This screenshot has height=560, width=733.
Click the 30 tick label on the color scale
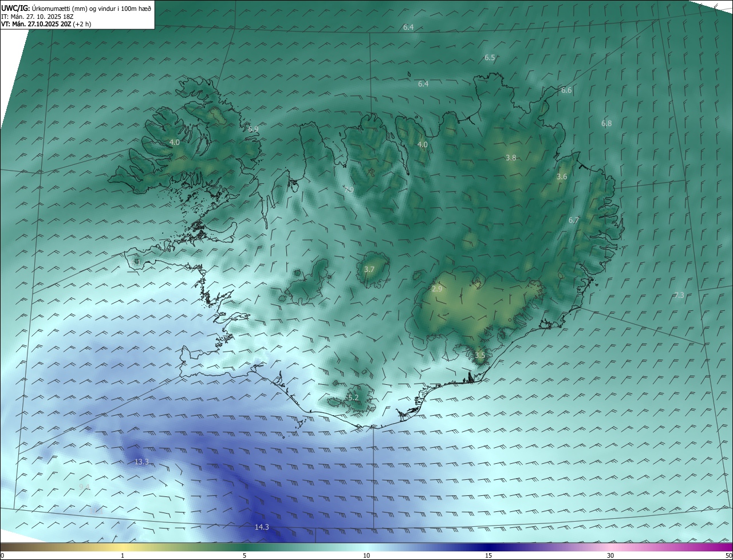[x=610, y=555]
